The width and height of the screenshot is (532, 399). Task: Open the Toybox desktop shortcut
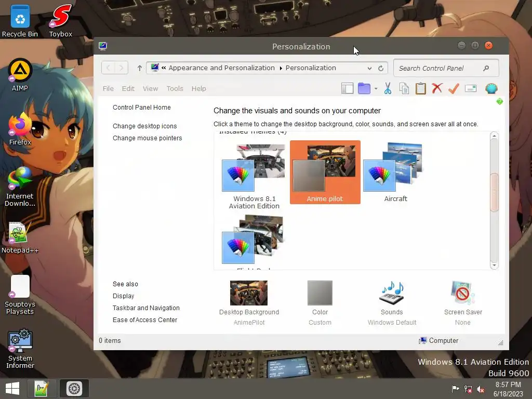pyautogui.click(x=61, y=21)
